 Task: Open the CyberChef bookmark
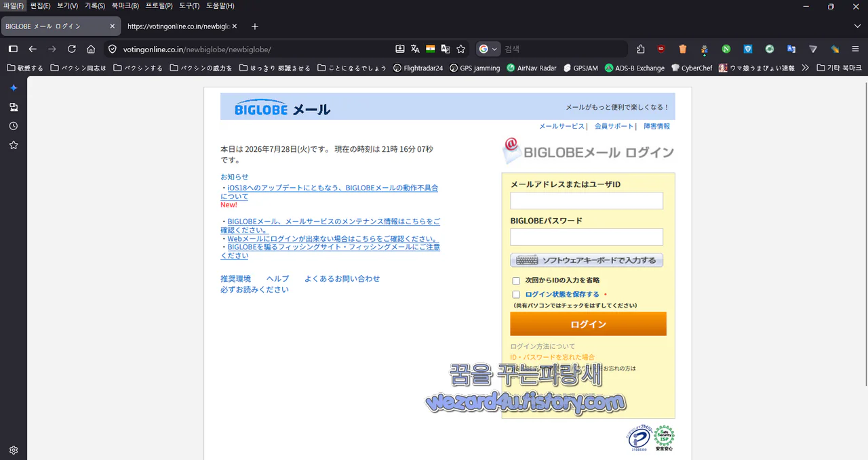pyautogui.click(x=691, y=68)
